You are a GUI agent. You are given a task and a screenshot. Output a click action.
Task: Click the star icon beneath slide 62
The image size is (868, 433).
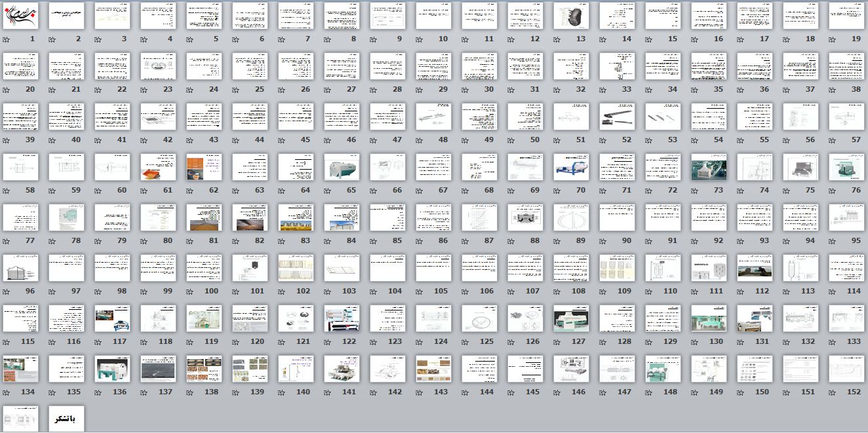pyautogui.click(x=189, y=191)
